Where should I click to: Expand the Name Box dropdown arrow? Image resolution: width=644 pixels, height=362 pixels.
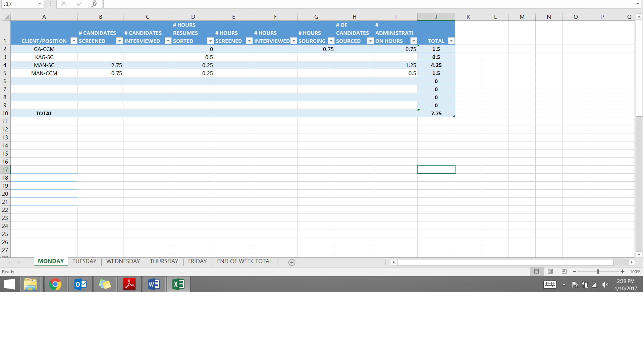tap(40, 4)
